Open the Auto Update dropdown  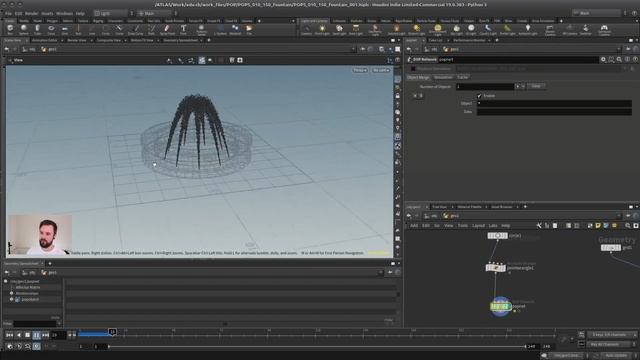(x=616, y=356)
